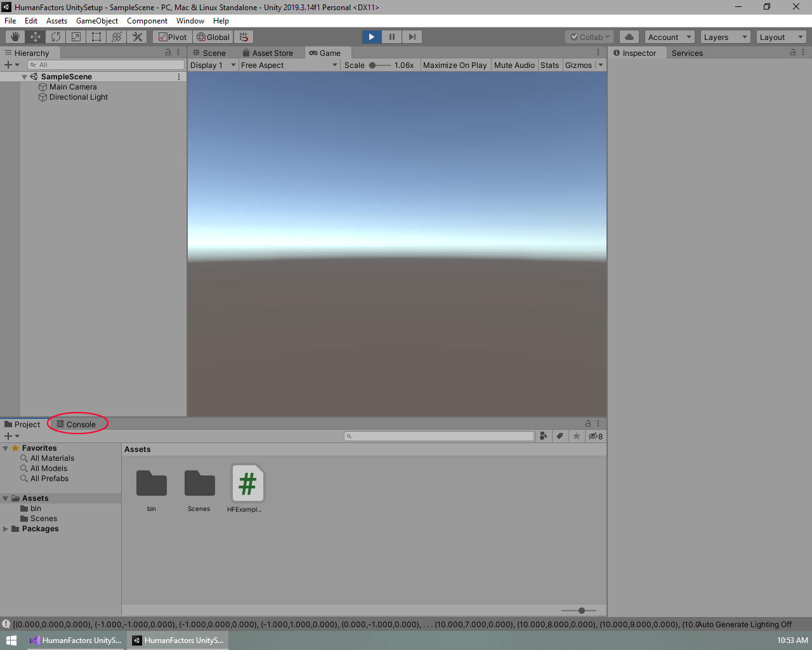Image resolution: width=812 pixels, height=650 pixels.
Task: Collapse Assets folder tree
Action: pos(6,498)
